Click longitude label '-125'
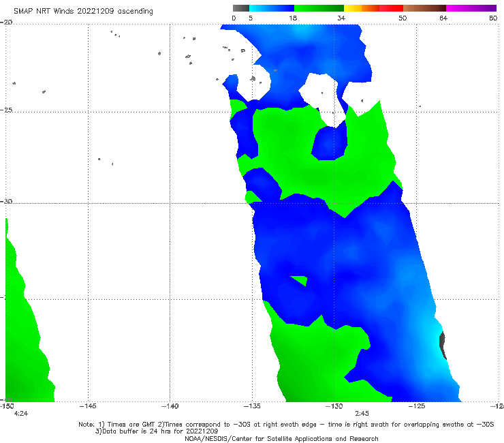The width and height of the screenshot is (504, 443). coord(417,406)
